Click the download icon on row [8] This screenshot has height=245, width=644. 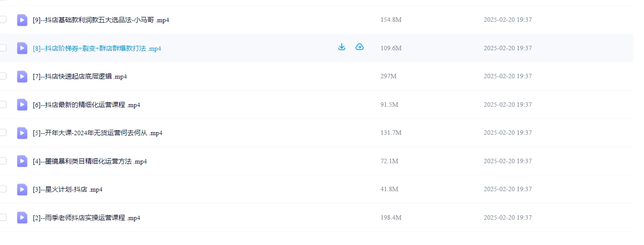click(x=342, y=47)
